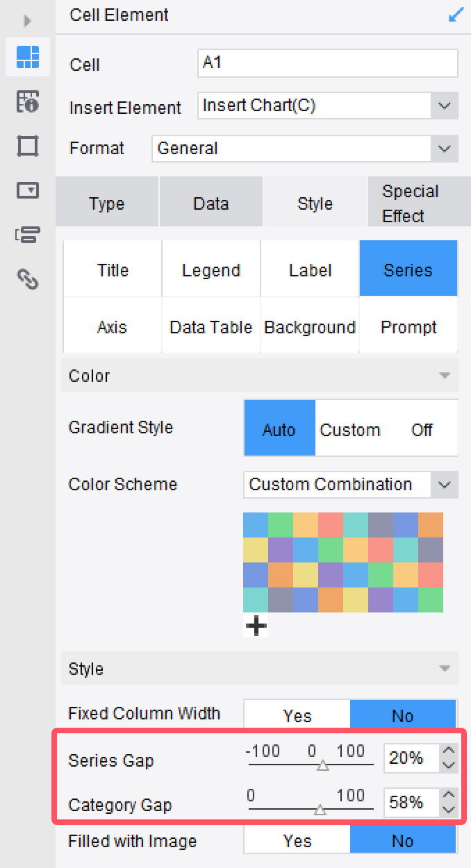The image size is (471, 868).
Task: Click the Series Gap 20% field
Action: click(411, 758)
